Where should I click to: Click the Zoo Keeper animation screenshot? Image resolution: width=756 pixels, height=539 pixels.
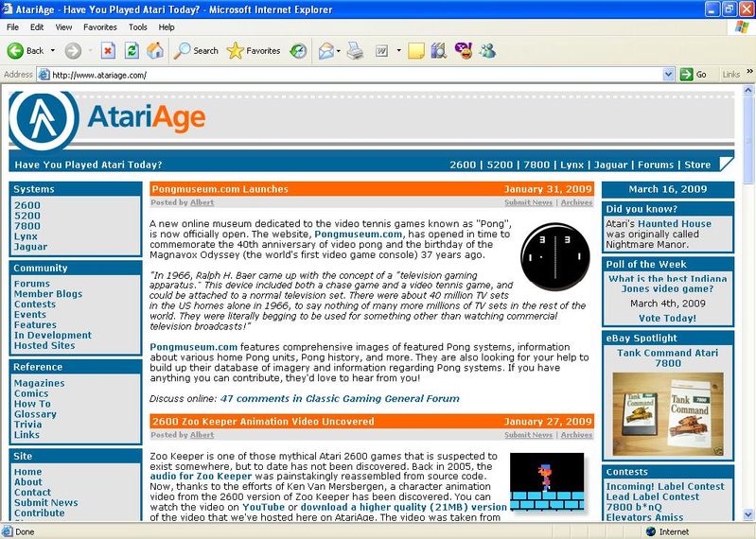click(547, 481)
